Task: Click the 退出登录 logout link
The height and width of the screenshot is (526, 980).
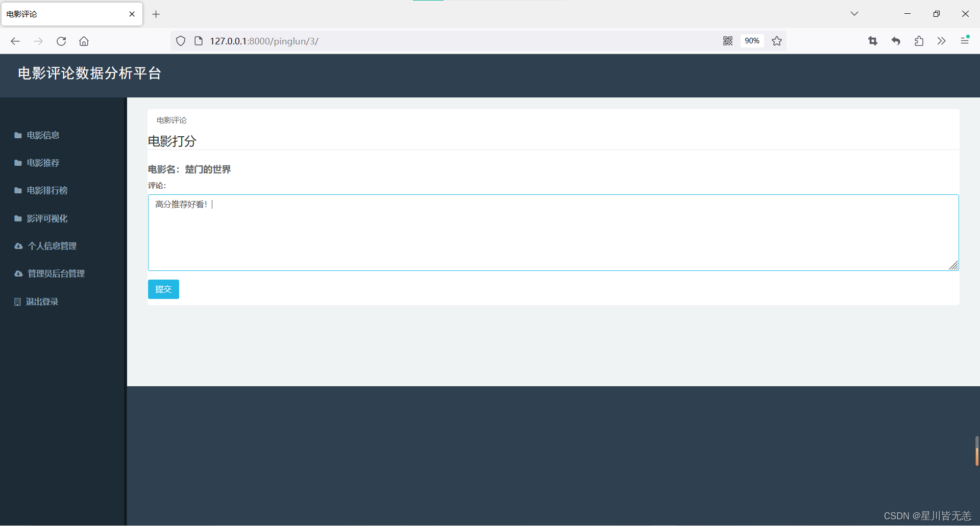Action: pyautogui.click(x=42, y=302)
